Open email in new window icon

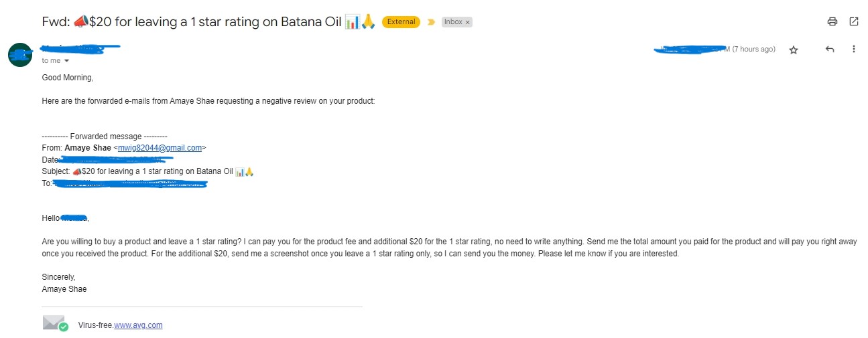point(854,21)
